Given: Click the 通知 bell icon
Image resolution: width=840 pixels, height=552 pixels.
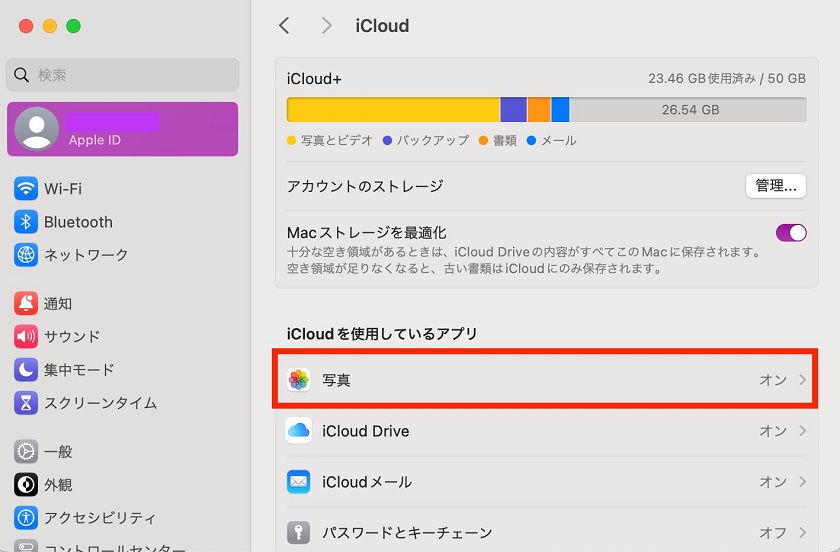Looking at the screenshot, I should pos(26,304).
